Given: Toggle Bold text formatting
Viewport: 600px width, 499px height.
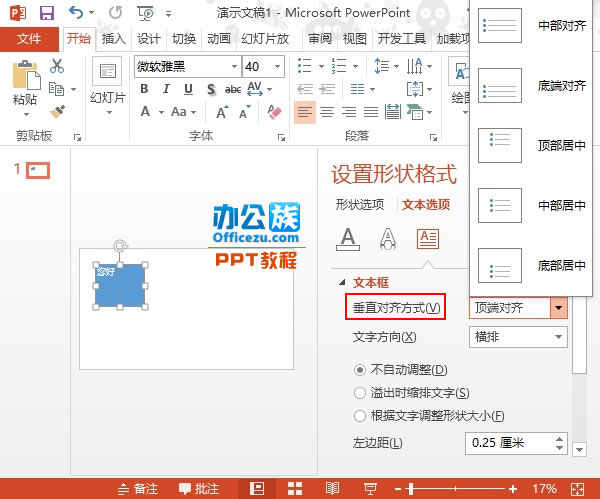Looking at the screenshot, I should click(144, 89).
